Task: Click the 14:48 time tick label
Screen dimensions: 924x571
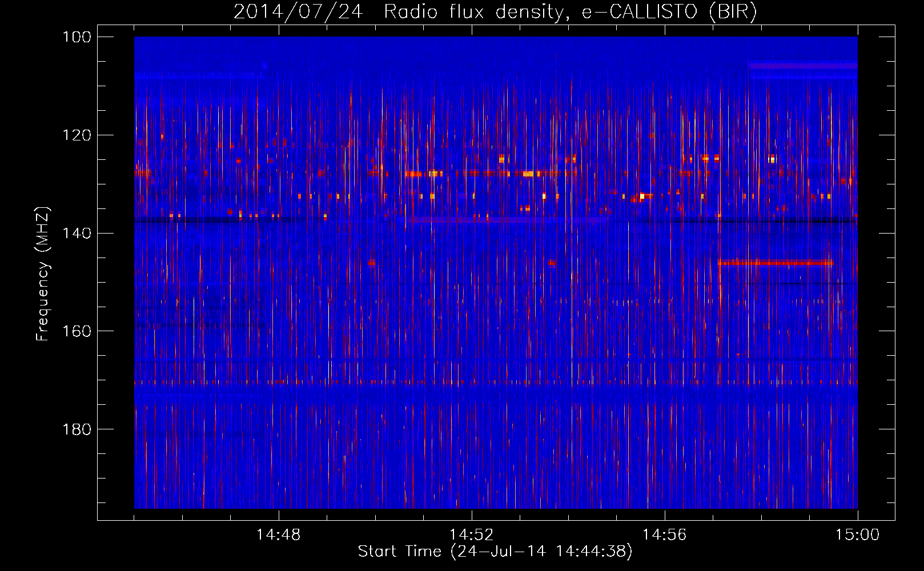Action: click(279, 535)
